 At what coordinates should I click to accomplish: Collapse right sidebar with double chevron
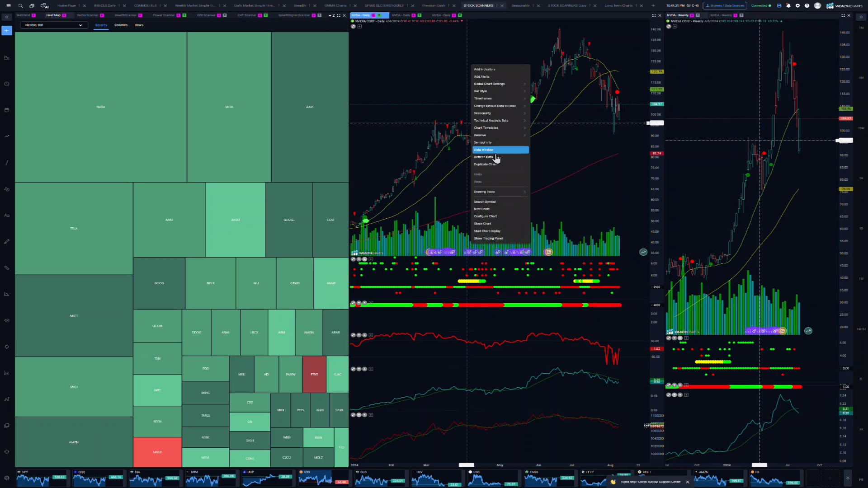[861, 17]
